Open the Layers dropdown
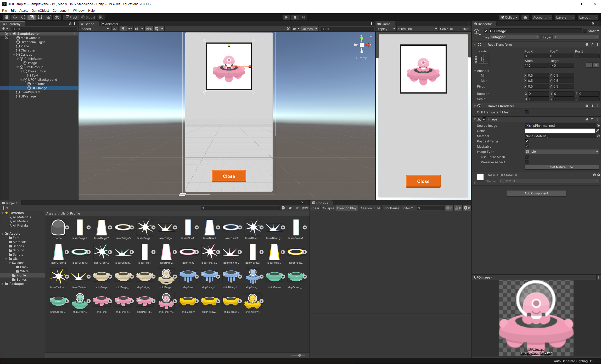The image size is (601, 364). coord(565,17)
